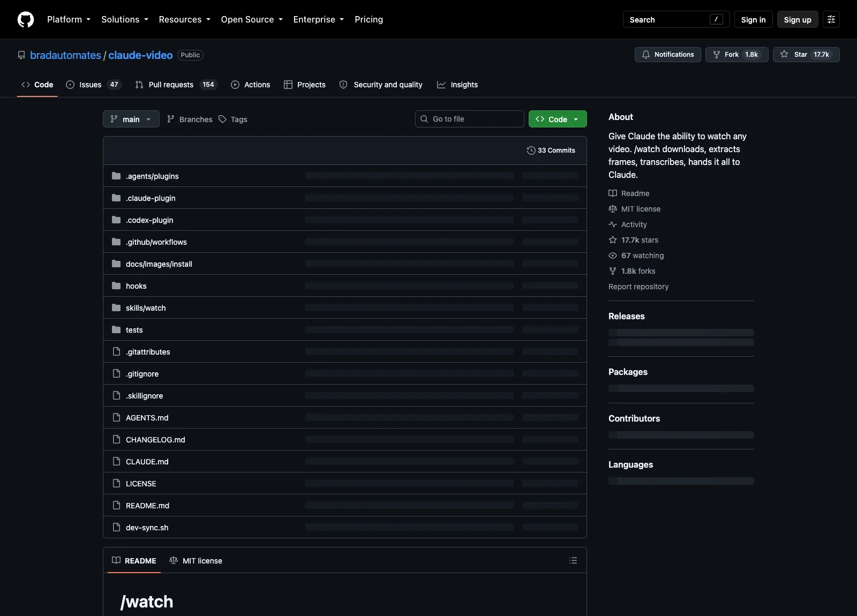View the 33 Commits history

(551, 151)
